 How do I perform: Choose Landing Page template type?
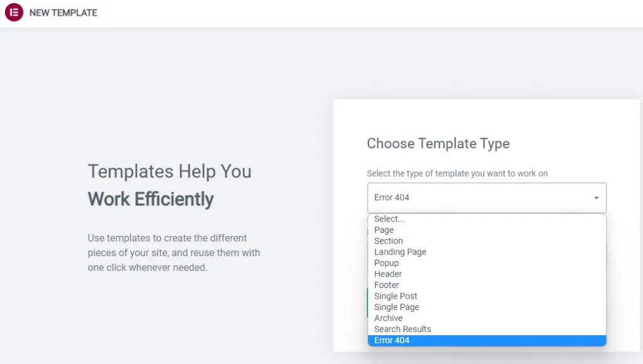pyautogui.click(x=400, y=252)
